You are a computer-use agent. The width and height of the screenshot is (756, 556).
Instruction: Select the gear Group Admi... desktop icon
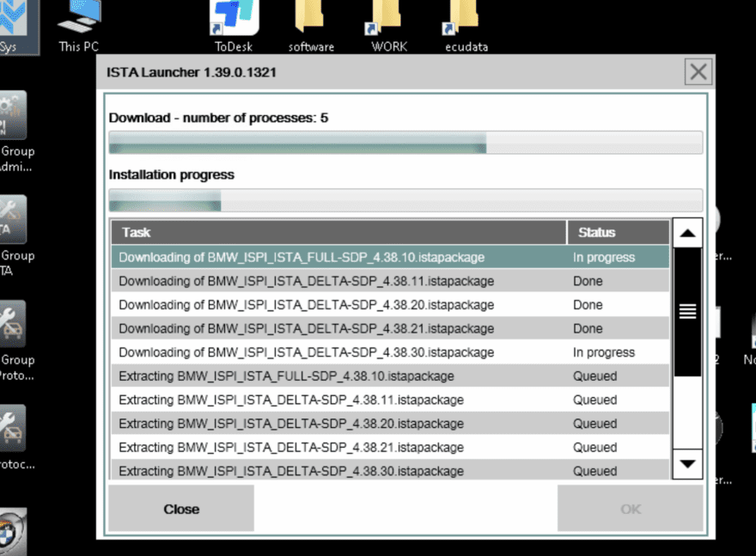point(15,131)
